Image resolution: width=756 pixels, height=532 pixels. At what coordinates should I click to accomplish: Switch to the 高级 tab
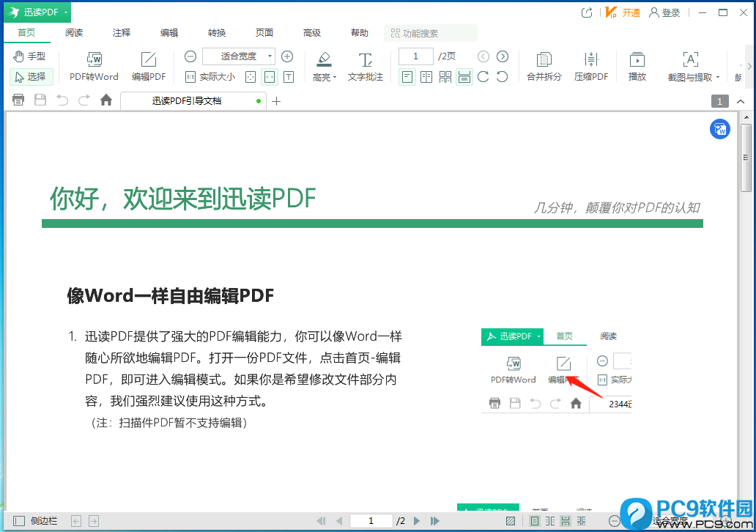pyautogui.click(x=312, y=33)
